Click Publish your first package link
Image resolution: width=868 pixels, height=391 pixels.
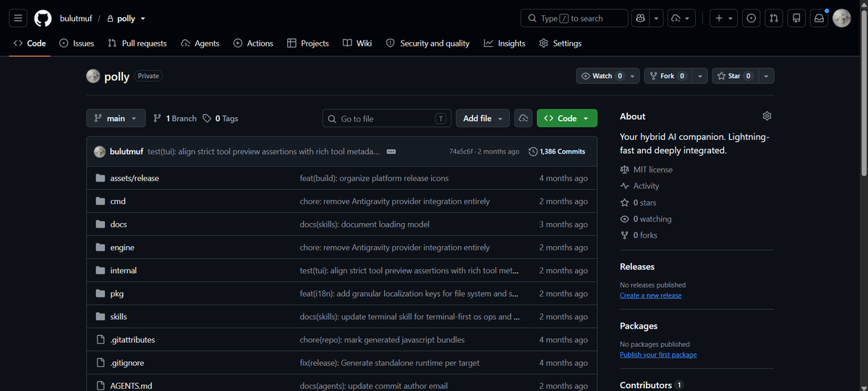tap(658, 355)
